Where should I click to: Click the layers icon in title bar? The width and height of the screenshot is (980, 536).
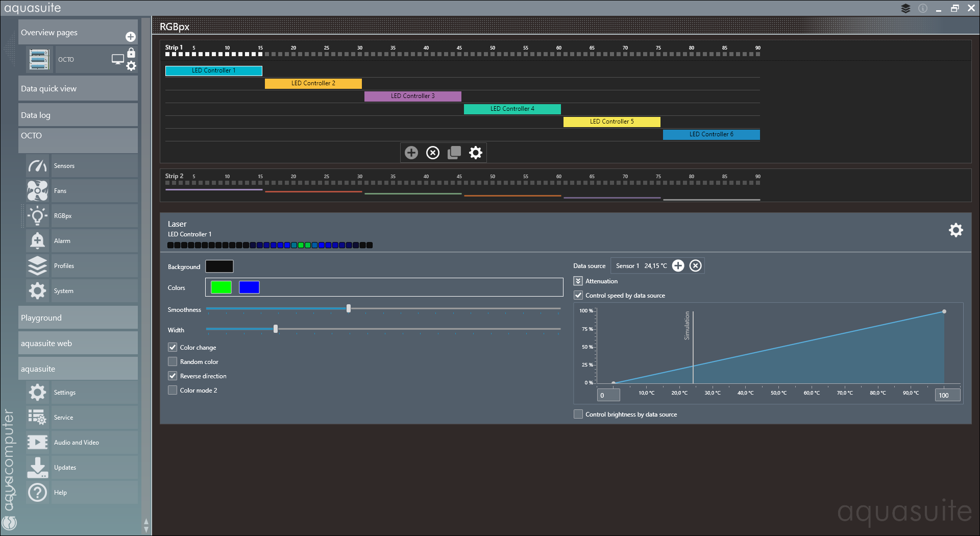click(x=906, y=8)
